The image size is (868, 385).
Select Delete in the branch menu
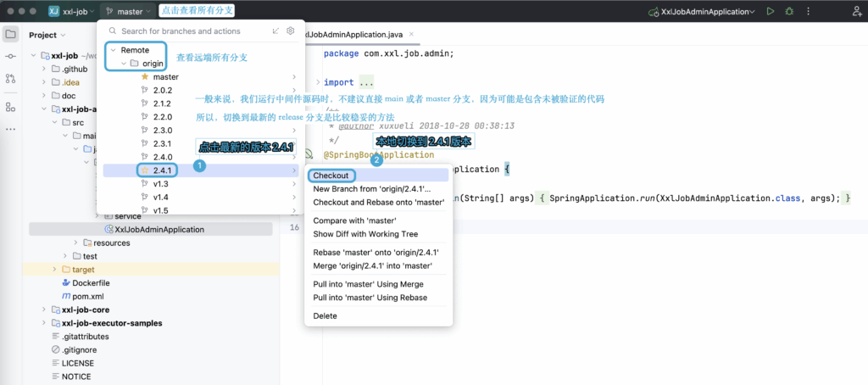click(x=325, y=315)
